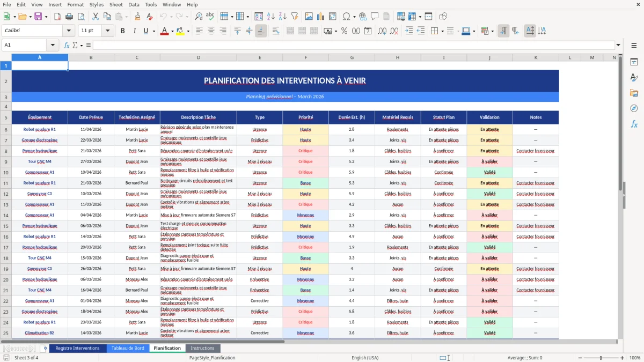Click the Copy icon

(x=107, y=17)
